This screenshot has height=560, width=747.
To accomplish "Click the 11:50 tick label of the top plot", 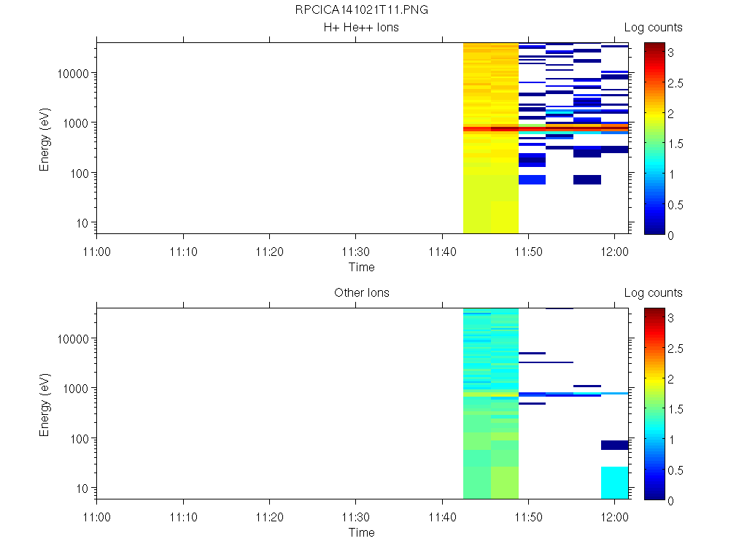I will click(528, 252).
